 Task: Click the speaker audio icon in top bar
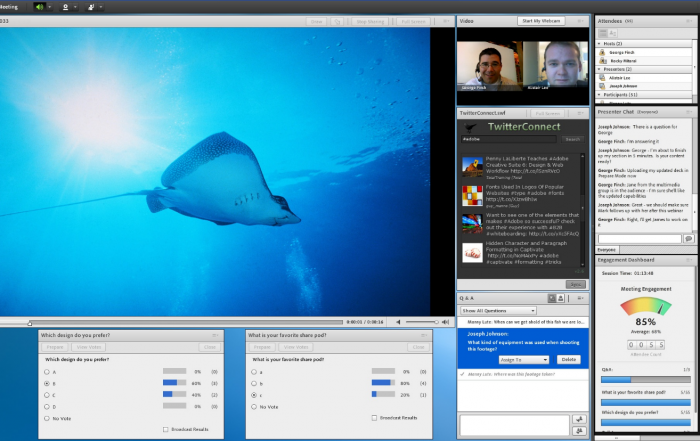pyautogui.click(x=40, y=6)
